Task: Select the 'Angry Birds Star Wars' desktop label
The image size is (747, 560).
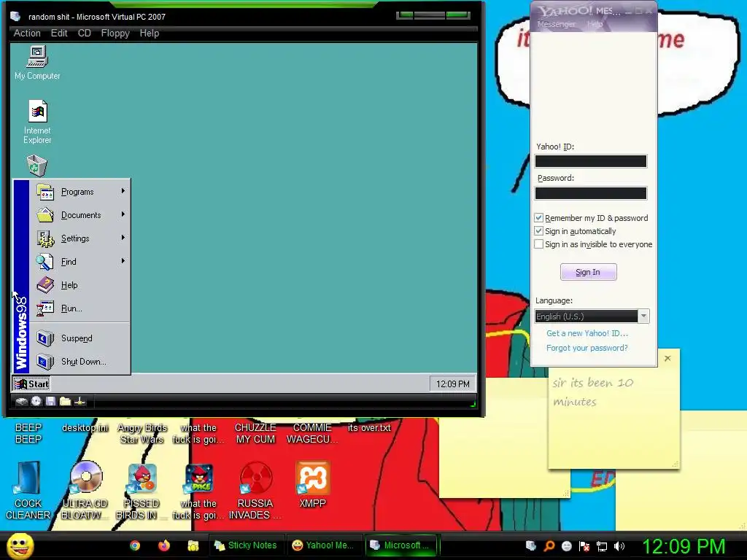Action: pos(142,433)
